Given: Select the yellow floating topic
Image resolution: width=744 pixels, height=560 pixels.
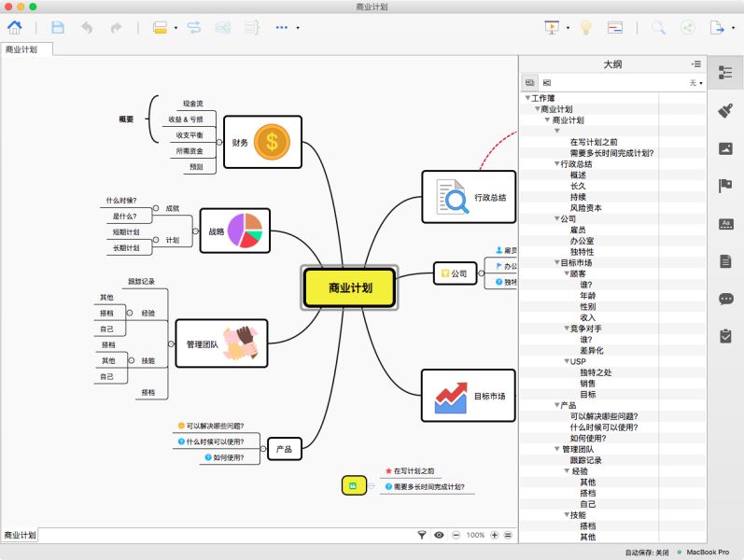Looking at the screenshot, I should (354, 485).
